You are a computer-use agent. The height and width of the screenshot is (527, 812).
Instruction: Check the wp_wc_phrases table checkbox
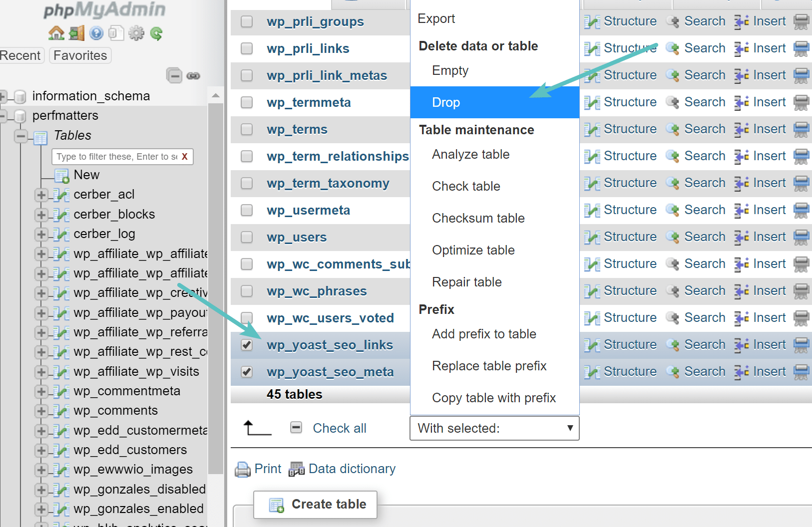(x=247, y=291)
